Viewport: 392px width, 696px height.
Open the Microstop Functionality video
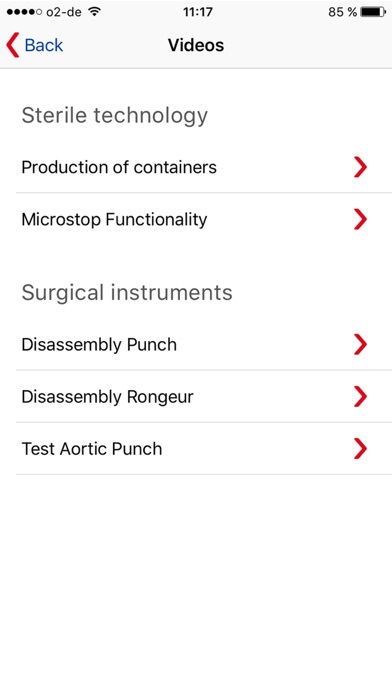tap(204, 219)
